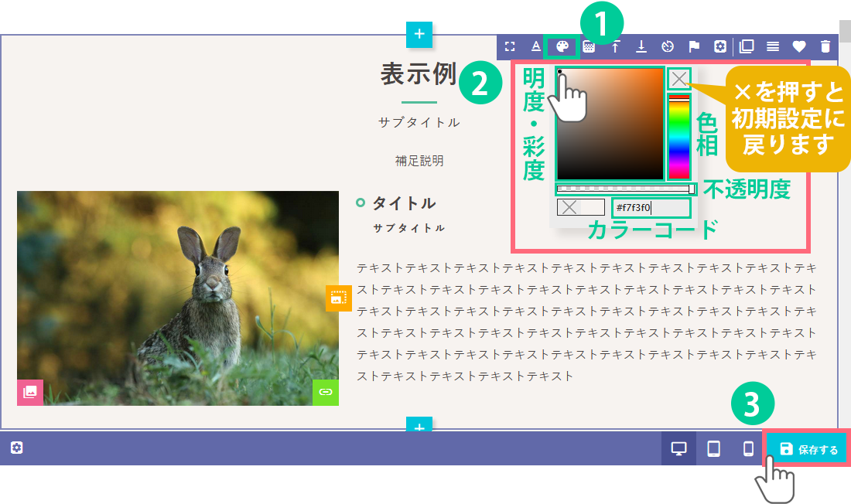
Task: Delete the block with the trash icon
Action: tap(825, 46)
